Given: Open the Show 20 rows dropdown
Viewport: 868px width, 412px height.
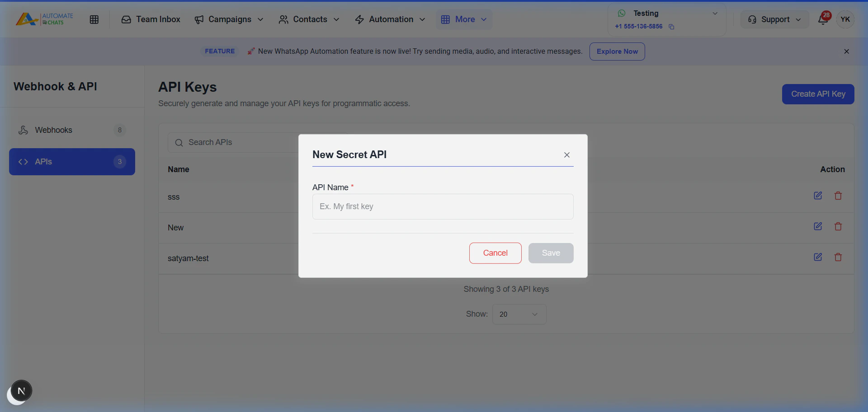Looking at the screenshot, I should [x=519, y=314].
